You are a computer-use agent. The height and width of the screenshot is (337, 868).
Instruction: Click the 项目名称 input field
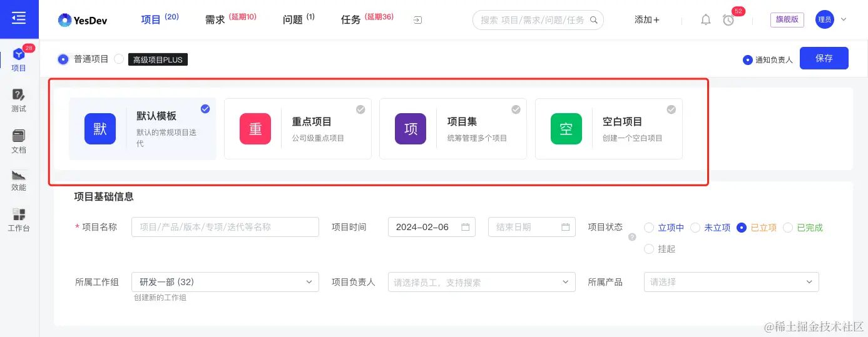pos(225,227)
